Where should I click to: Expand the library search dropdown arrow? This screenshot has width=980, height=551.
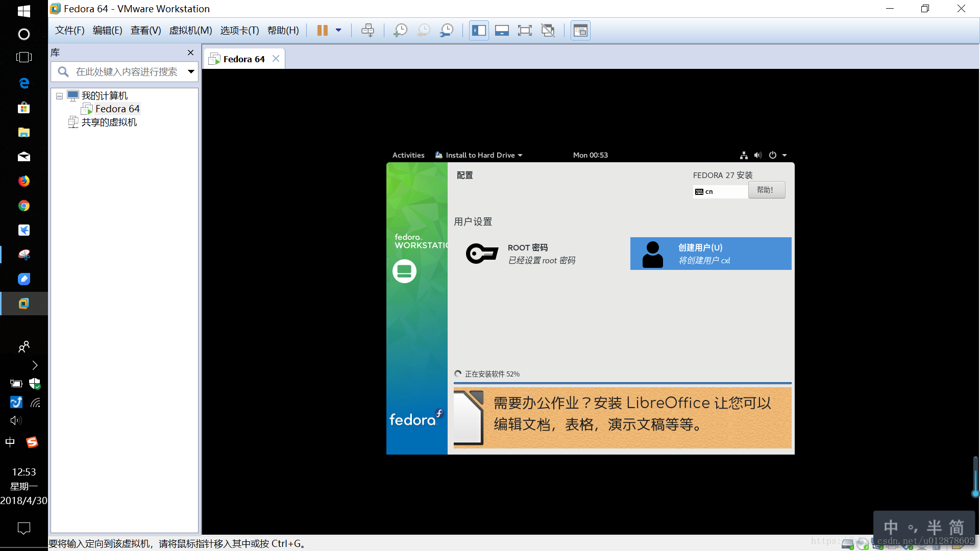pyautogui.click(x=191, y=72)
